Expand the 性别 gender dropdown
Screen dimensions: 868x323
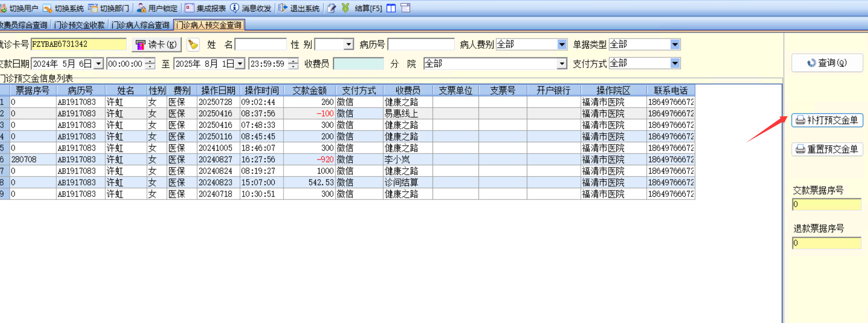[x=349, y=44]
